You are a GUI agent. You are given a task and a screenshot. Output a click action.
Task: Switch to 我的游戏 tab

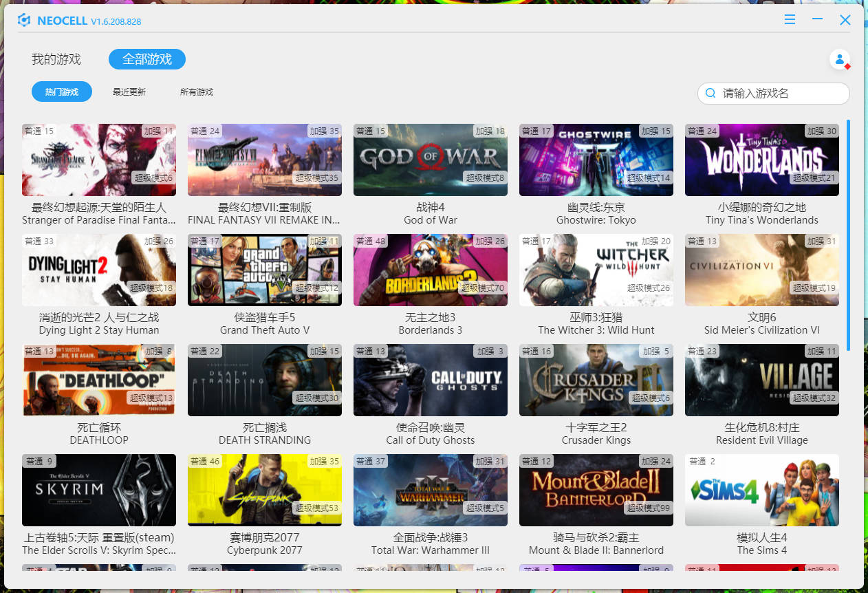point(56,59)
